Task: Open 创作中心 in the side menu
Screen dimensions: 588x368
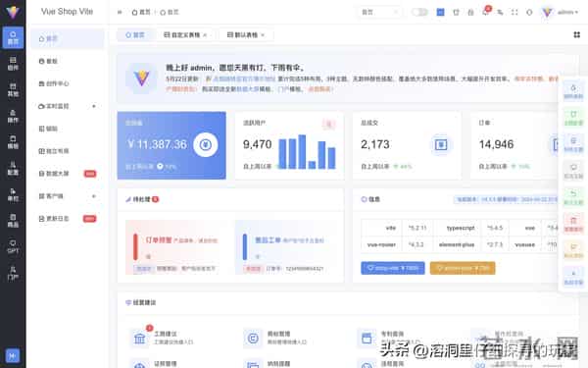Action: [67, 83]
